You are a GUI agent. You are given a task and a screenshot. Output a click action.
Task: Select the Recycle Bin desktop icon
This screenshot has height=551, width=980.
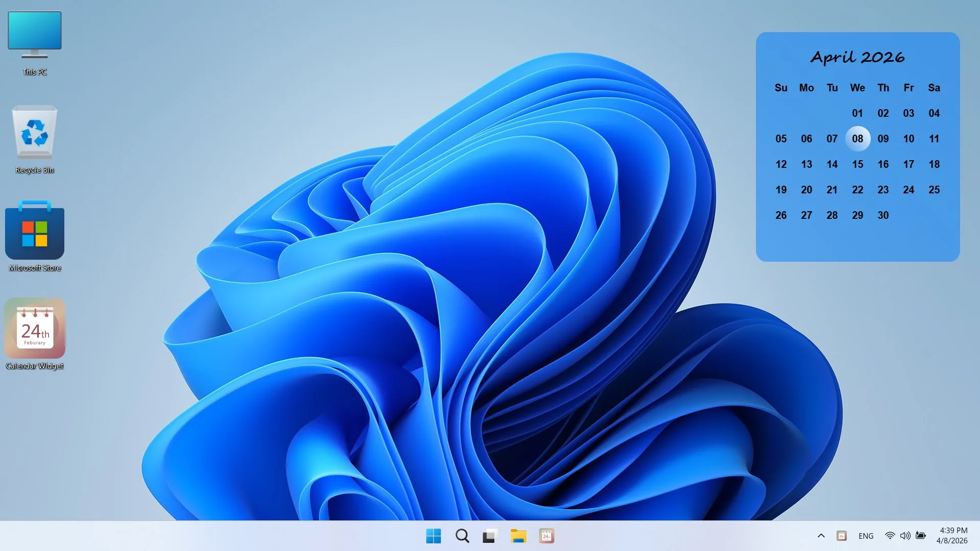pos(35,140)
